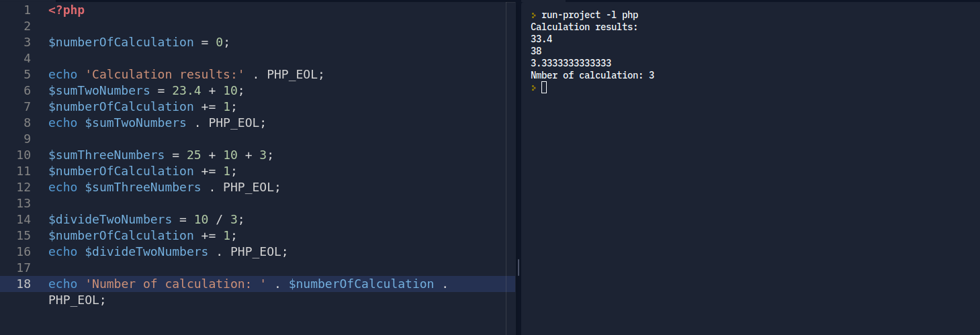Click line number 1 in the gutter
Screen dimensions: 980x335
click(x=27, y=10)
